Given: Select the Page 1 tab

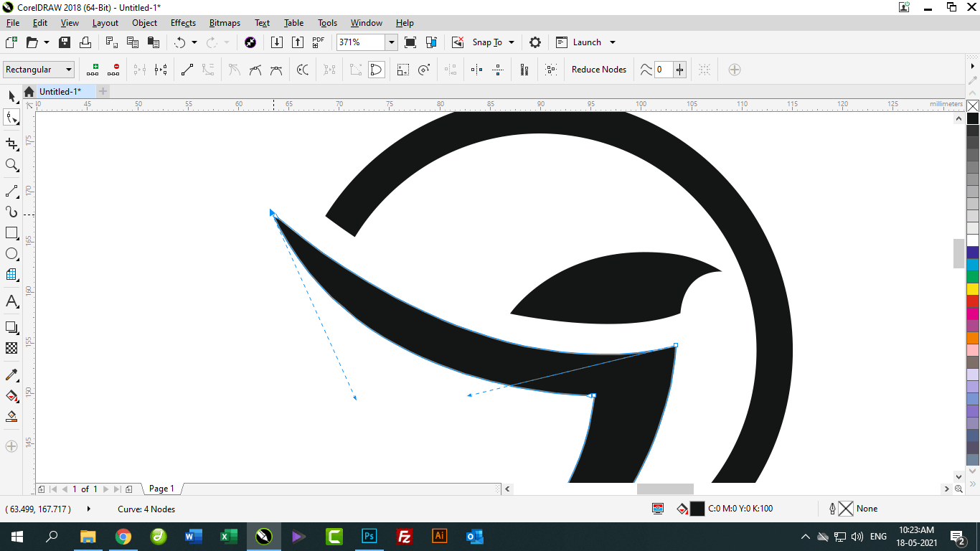Looking at the screenshot, I should click(x=161, y=489).
